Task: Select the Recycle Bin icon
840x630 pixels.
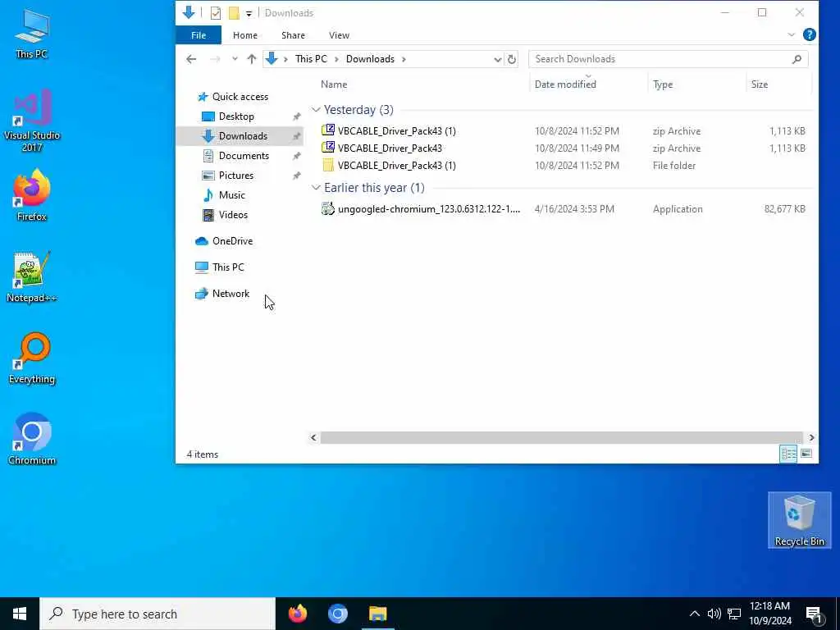Action: [x=799, y=519]
